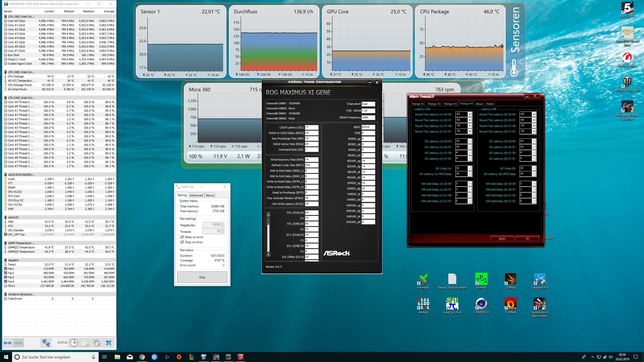The height and width of the screenshot is (362, 644).
Task: Open the Windows Start menu
Action: point(6,357)
